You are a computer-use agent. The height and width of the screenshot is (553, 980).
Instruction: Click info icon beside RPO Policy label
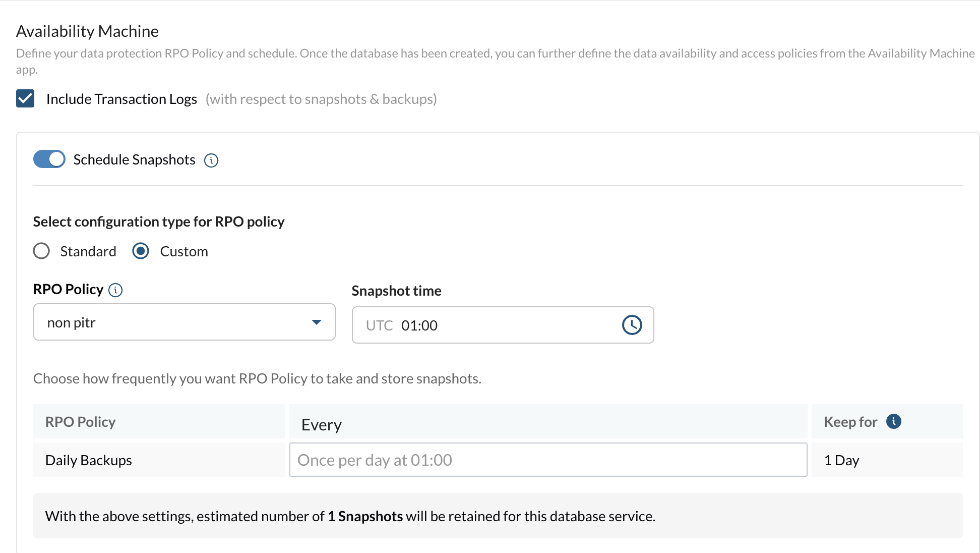[115, 290]
